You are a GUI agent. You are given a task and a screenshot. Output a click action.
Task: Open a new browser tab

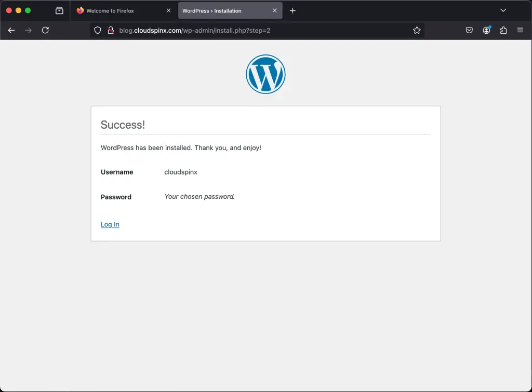[292, 10]
